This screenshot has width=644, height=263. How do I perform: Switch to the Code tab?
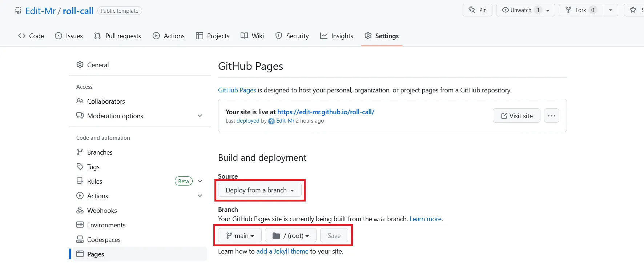[31, 36]
